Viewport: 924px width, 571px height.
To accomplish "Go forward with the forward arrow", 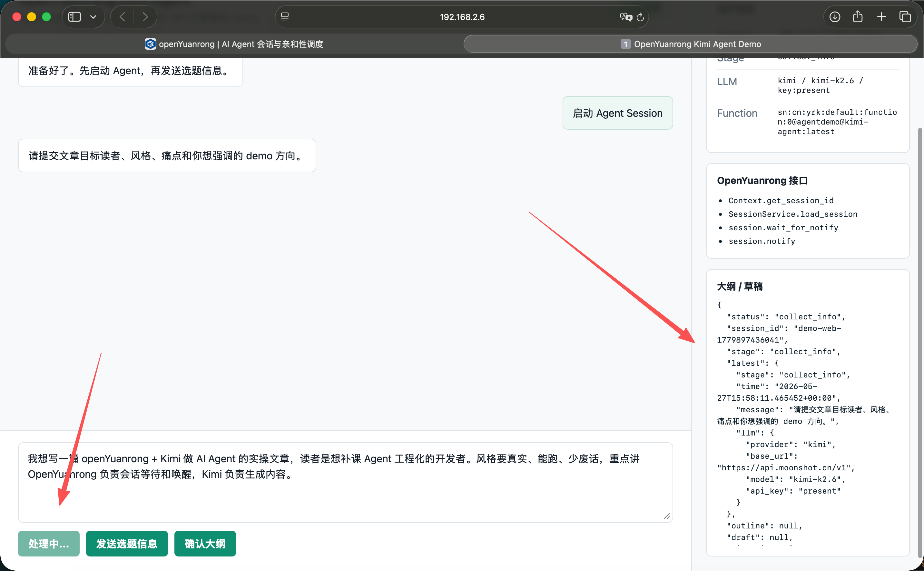I will click(145, 17).
